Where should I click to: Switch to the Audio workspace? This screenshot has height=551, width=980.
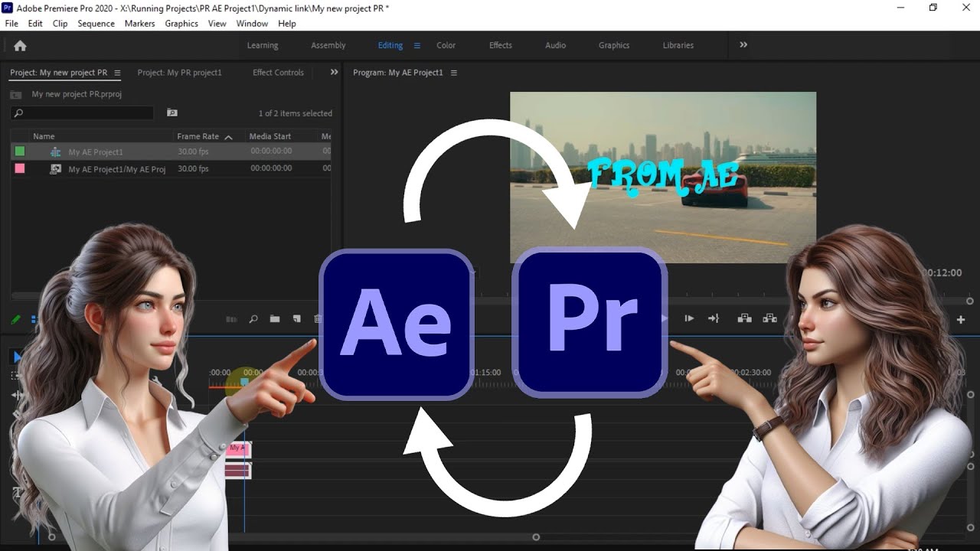point(556,45)
